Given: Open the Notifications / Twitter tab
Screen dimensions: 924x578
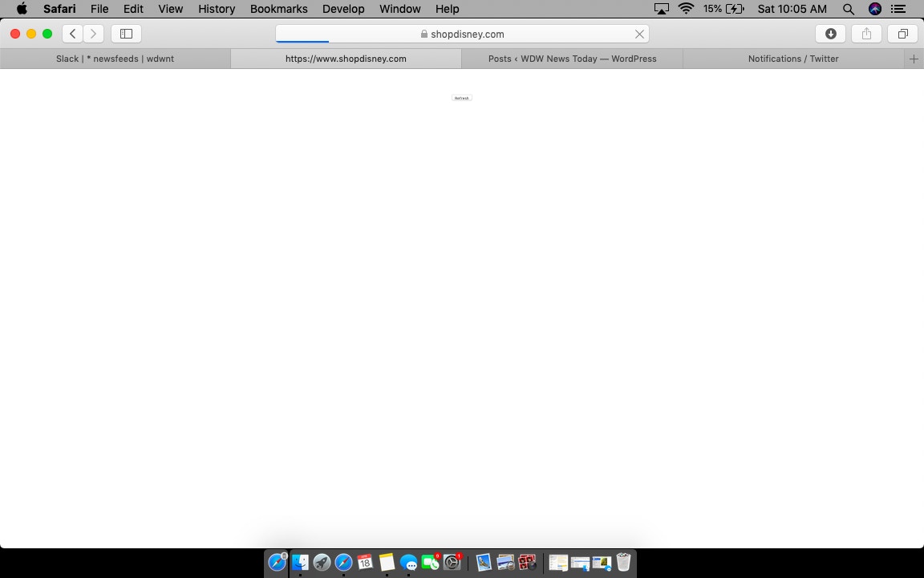Looking at the screenshot, I should pos(793,59).
